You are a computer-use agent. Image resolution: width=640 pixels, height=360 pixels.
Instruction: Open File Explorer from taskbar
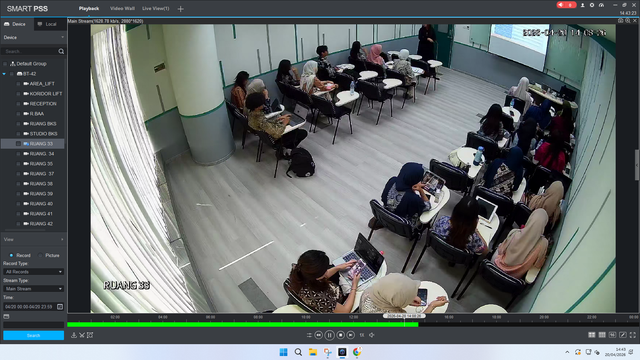pos(313,352)
